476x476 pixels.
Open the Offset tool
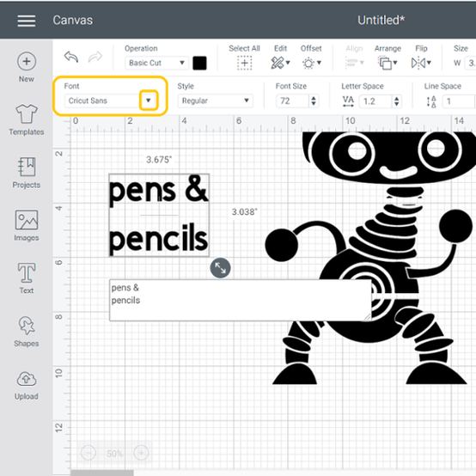[x=312, y=63]
